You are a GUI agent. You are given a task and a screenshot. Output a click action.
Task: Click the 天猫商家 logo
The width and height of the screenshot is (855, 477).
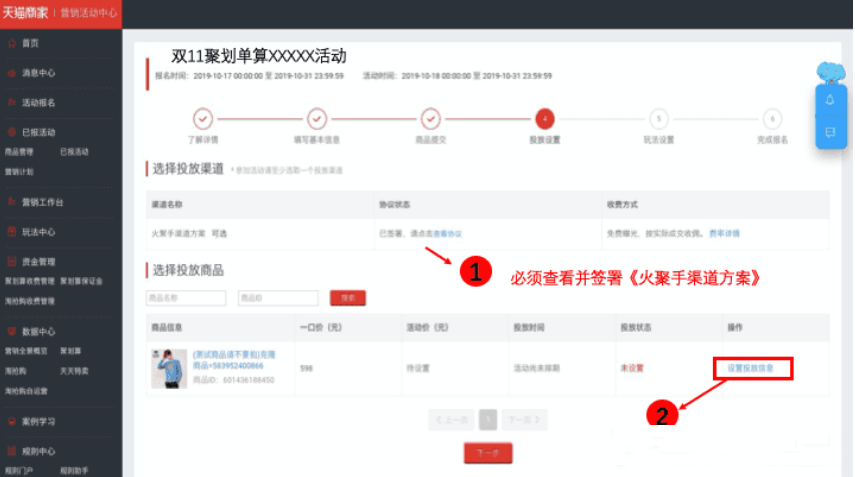[25, 12]
